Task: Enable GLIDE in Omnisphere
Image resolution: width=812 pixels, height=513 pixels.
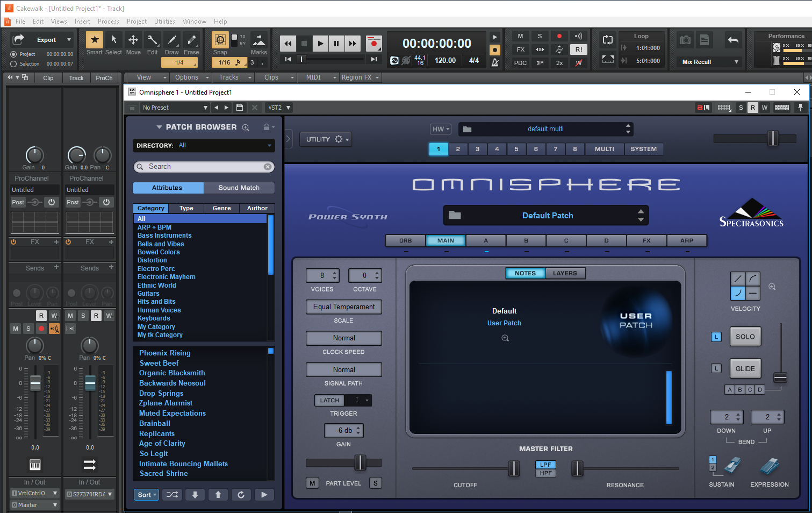Action: (745, 369)
